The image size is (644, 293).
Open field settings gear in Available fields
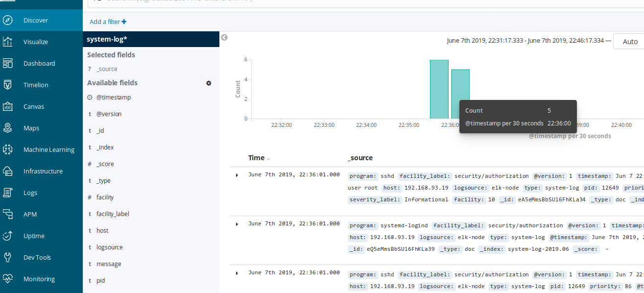pos(209,83)
